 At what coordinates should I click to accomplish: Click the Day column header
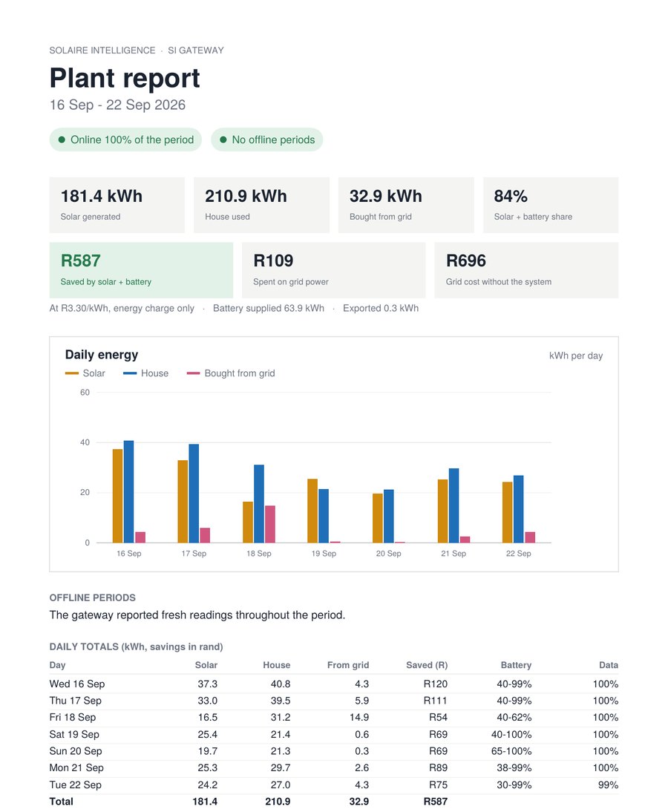tap(57, 665)
